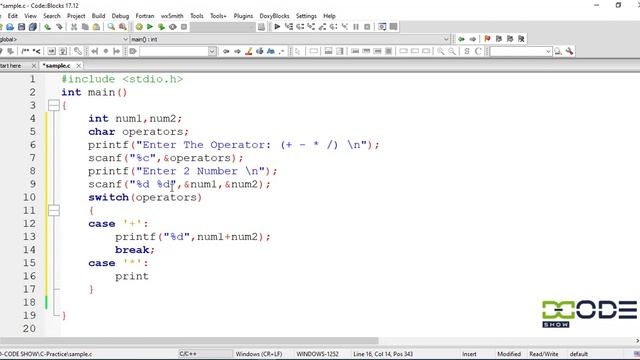Open the Debug menu
The image size is (640, 360).
coord(120,16)
